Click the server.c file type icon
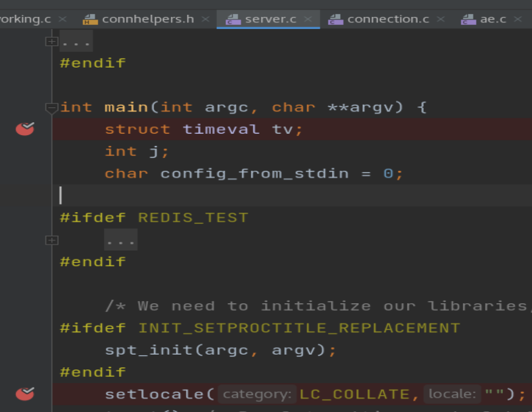The image size is (532, 412). (233, 19)
